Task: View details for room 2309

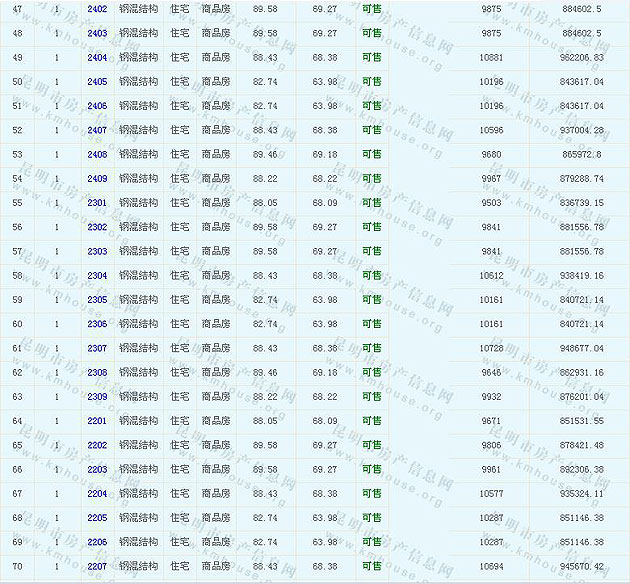Action: tap(97, 397)
